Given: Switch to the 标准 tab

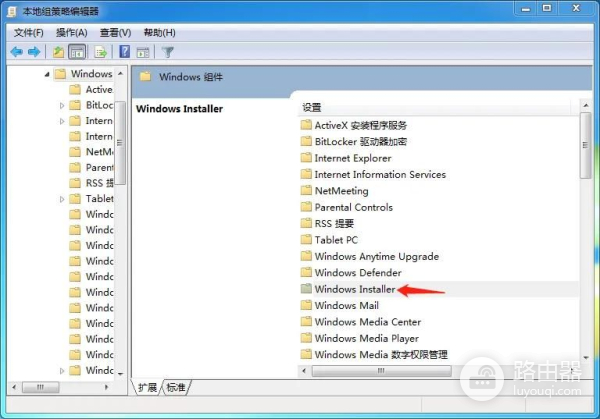Looking at the screenshot, I should coord(176,387).
